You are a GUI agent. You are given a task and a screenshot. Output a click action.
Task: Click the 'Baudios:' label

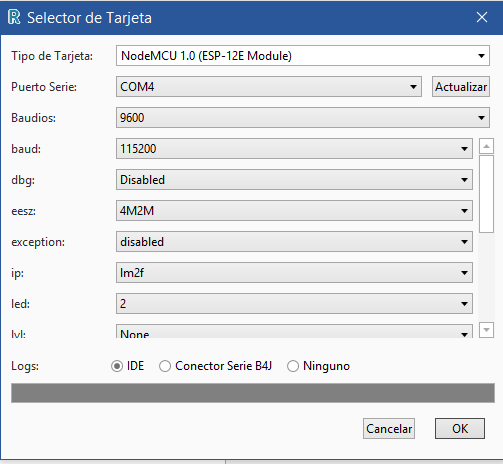tap(33, 118)
